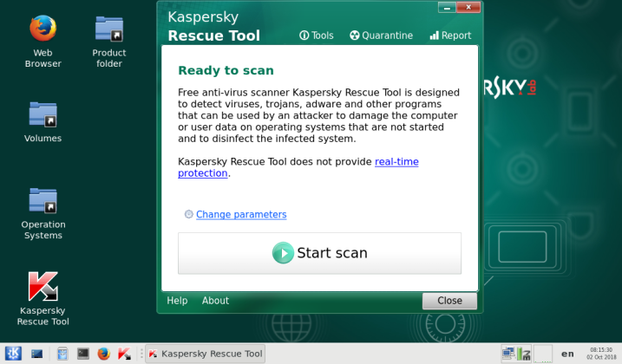Start the virus scan
Screen dimensions: 622x364
pyautogui.click(x=320, y=253)
